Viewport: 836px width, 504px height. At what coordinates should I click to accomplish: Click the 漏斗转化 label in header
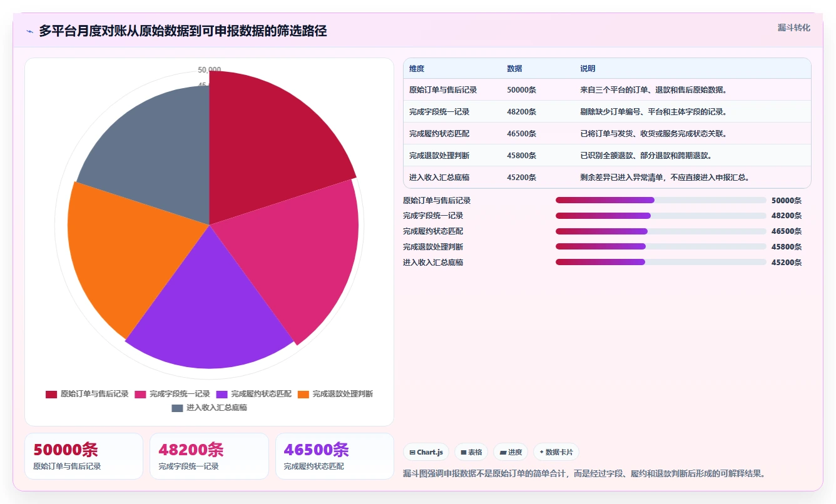[794, 28]
